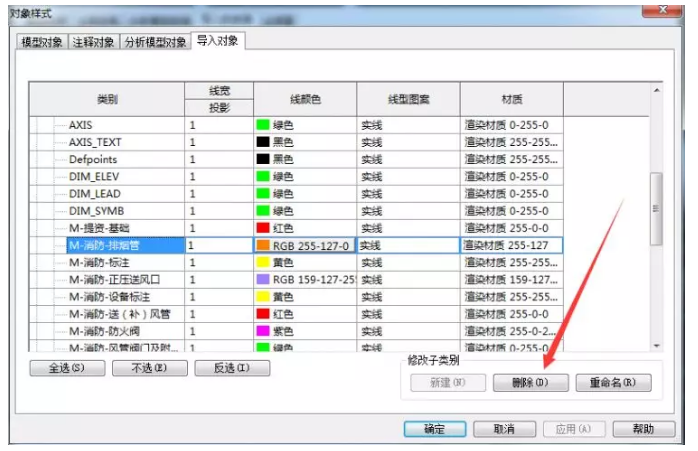
Task: Select the 导入对象 tab
Action: click(218, 41)
